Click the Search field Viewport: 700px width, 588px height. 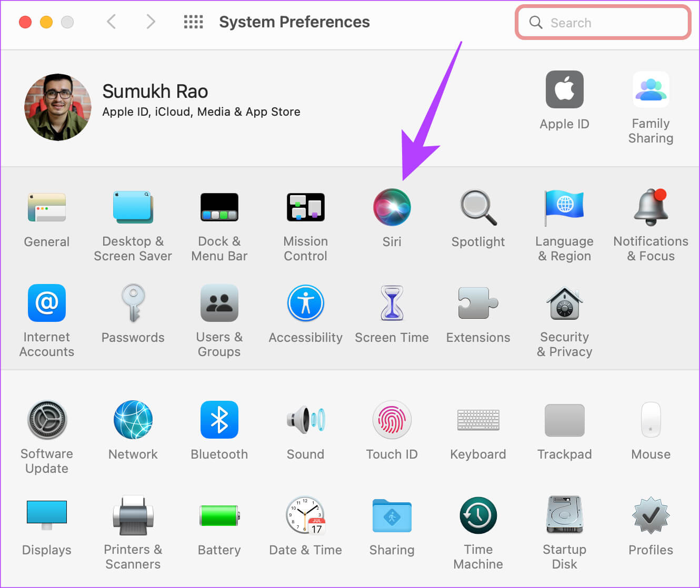(603, 22)
